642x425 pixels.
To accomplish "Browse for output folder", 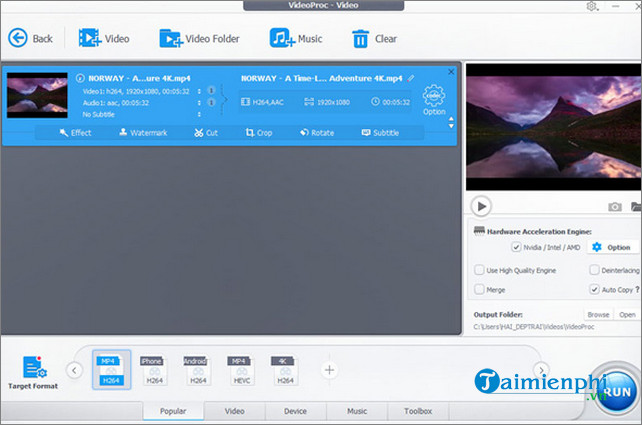I will click(598, 314).
